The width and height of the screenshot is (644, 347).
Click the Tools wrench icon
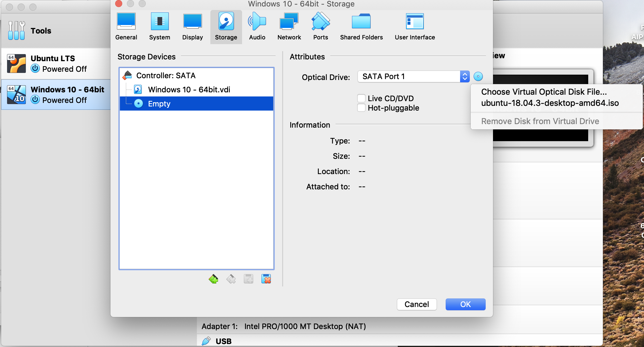point(16,31)
